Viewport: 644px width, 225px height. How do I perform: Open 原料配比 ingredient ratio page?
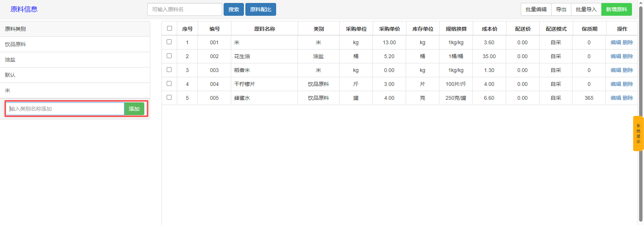coord(260,9)
